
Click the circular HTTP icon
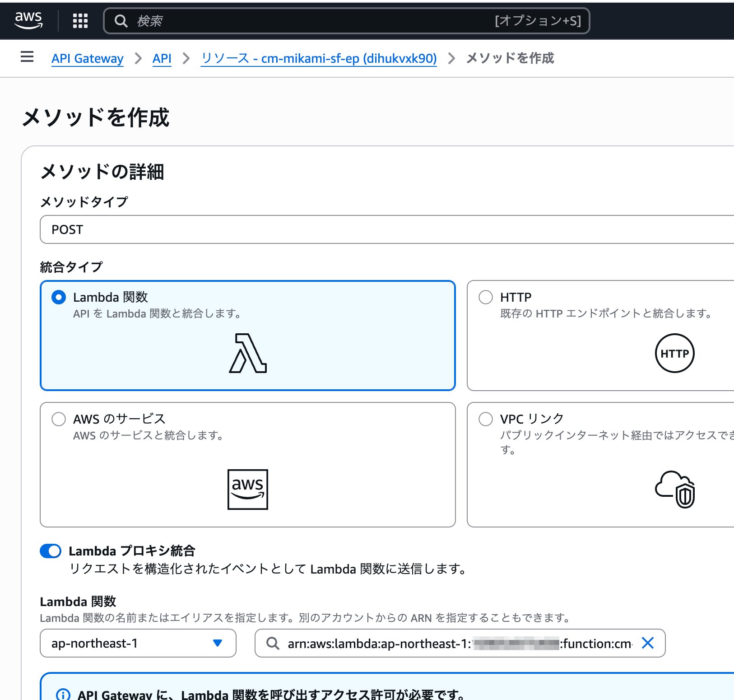674,353
